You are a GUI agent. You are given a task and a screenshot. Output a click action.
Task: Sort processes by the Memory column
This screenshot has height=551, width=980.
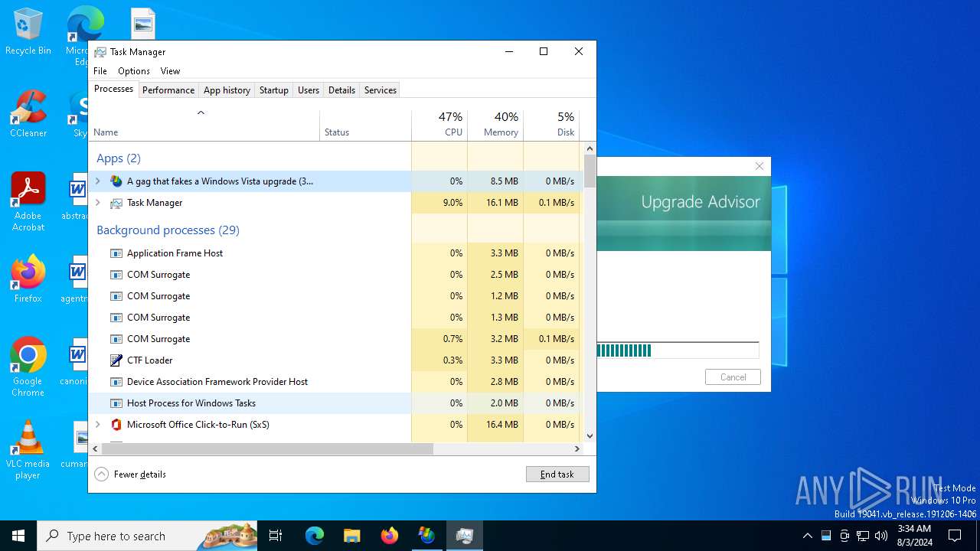[495, 126]
